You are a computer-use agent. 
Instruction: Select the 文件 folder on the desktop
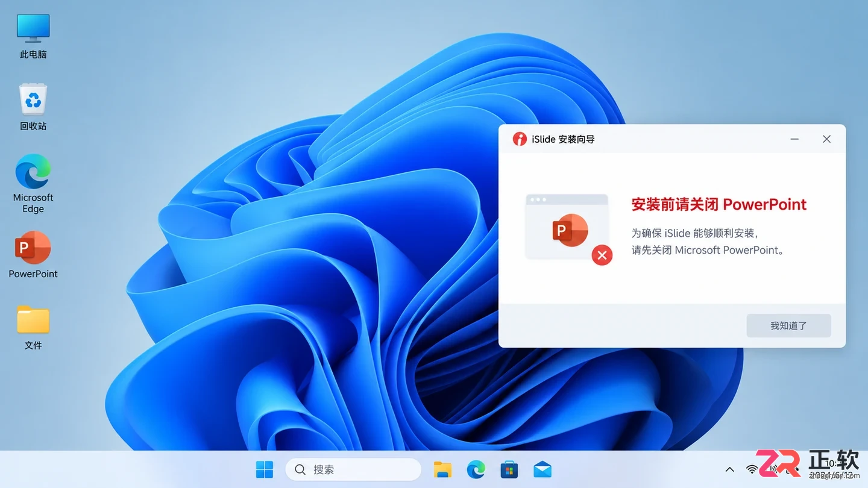pyautogui.click(x=33, y=327)
